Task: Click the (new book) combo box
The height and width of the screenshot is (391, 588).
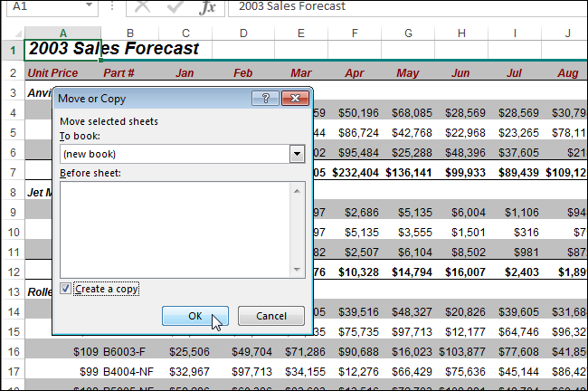Action: [x=182, y=154]
